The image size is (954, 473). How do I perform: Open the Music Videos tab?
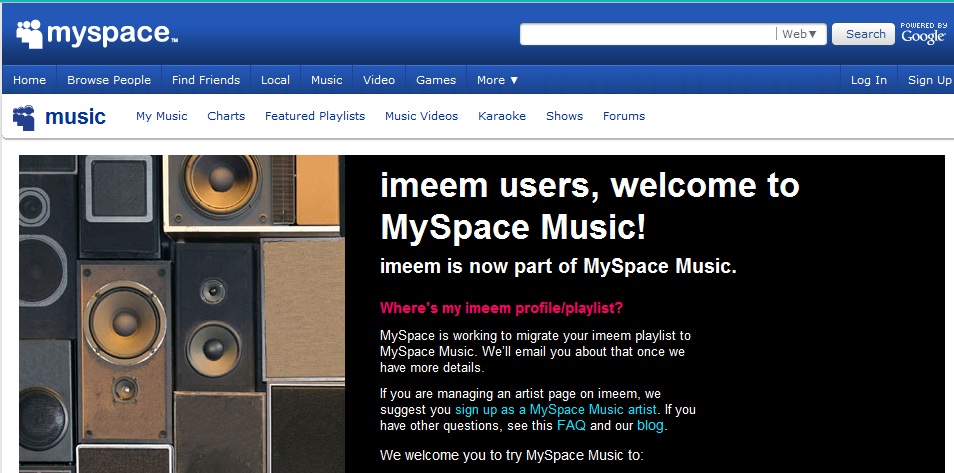[x=421, y=116]
